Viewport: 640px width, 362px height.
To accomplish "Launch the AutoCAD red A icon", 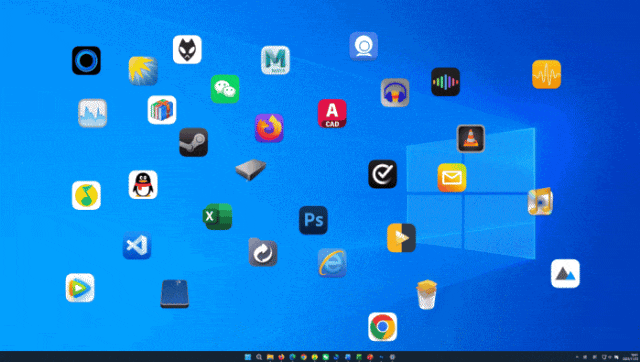I will (332, 113).
